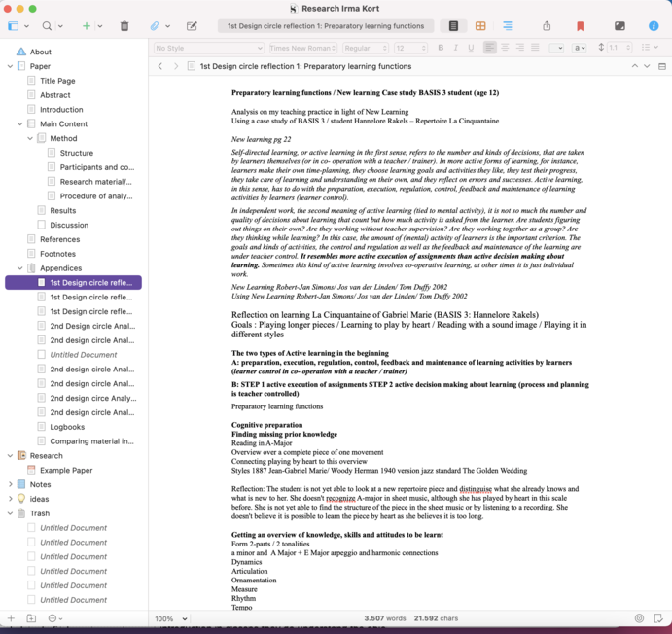The image size is (672, 634).
Task: Click the add item button at binder bottom
Action: point(11,618)
